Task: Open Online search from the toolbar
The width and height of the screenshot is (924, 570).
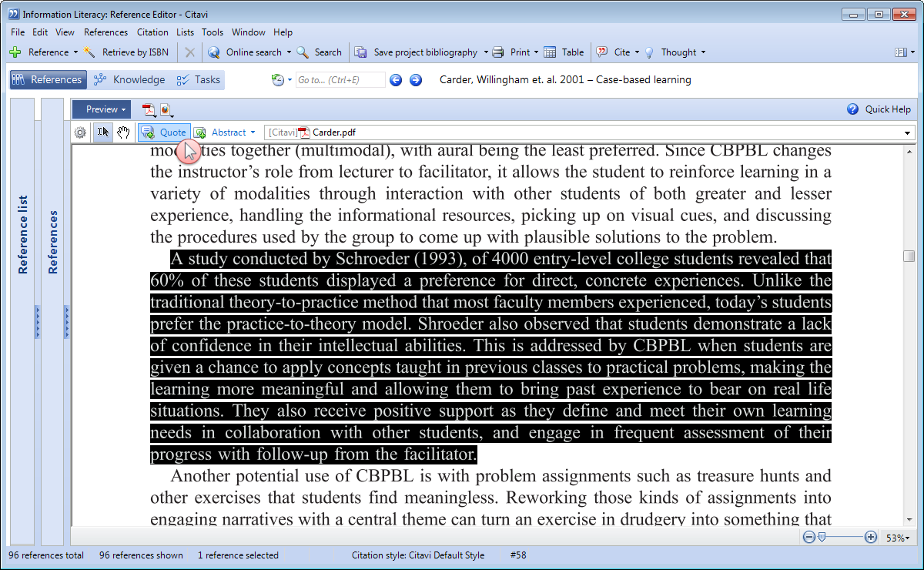Action: click(253, 52)
